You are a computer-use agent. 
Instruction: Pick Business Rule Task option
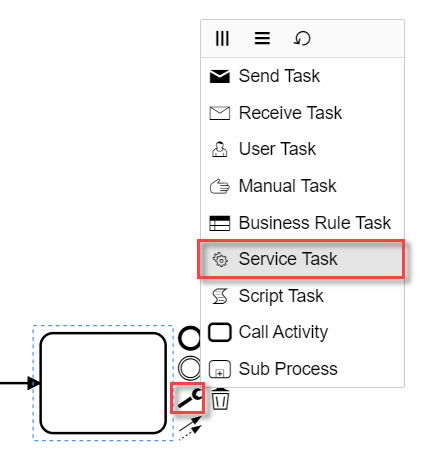[x=302, y=223]
